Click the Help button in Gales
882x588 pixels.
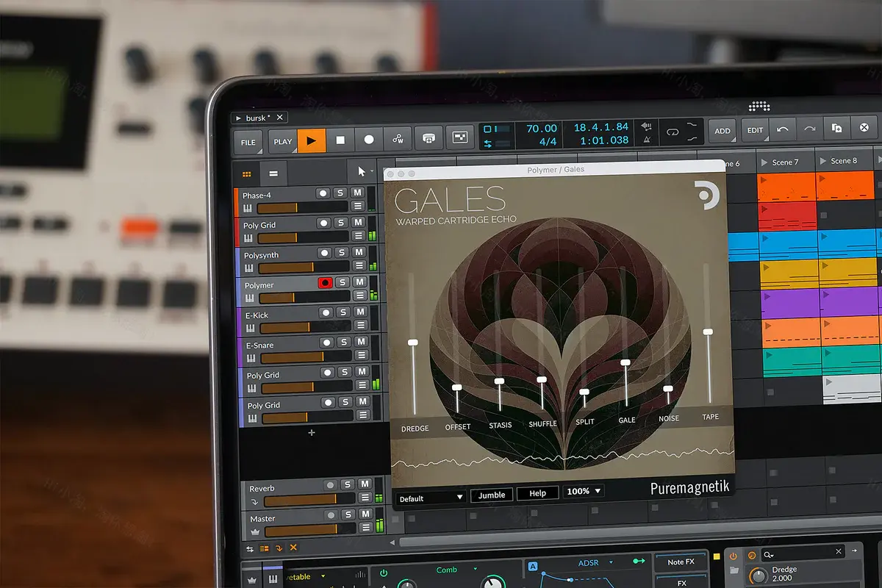pyautogui.click(x=537, y=492)
